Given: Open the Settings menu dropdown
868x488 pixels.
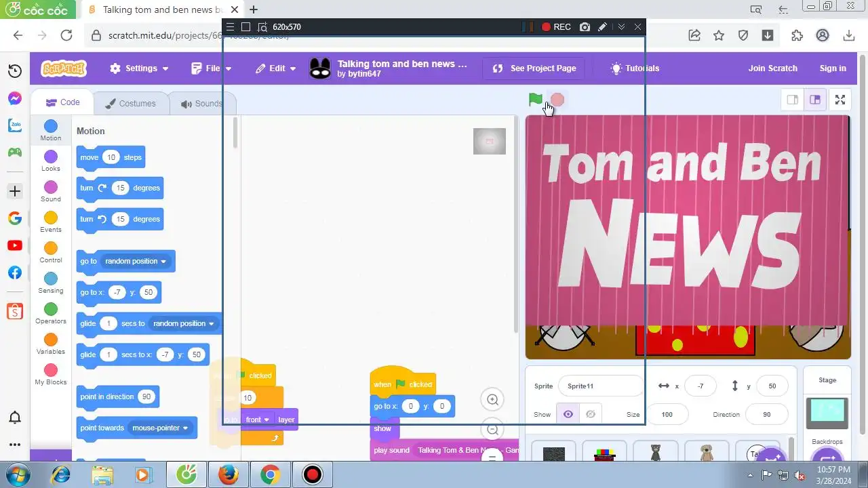Looking at the screenshot, I should point(139,68).
